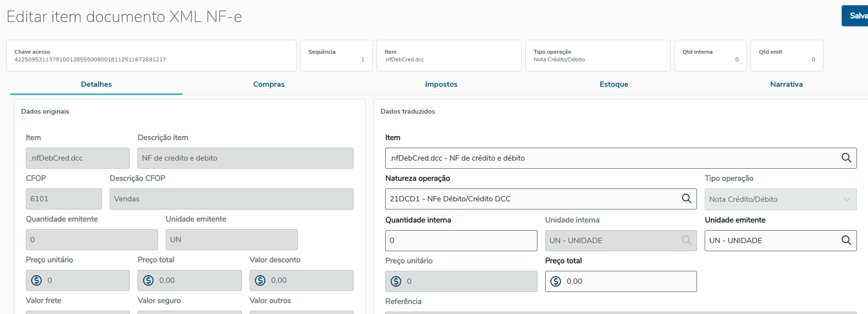Click currency icon in original Preço unitário
Image resolution: width=868 pixels, height=314 pixels.
(x=36, y=280)
